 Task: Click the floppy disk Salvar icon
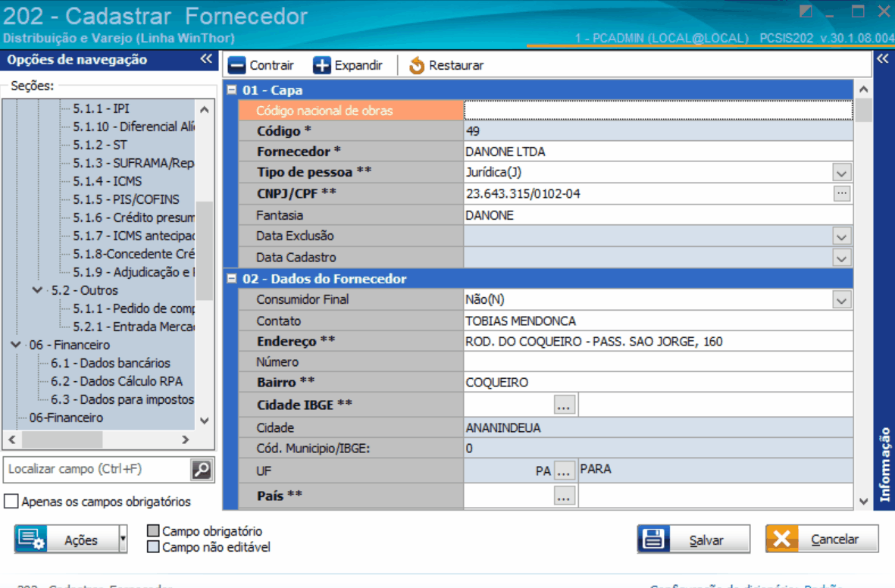click(x=653, y=539)
